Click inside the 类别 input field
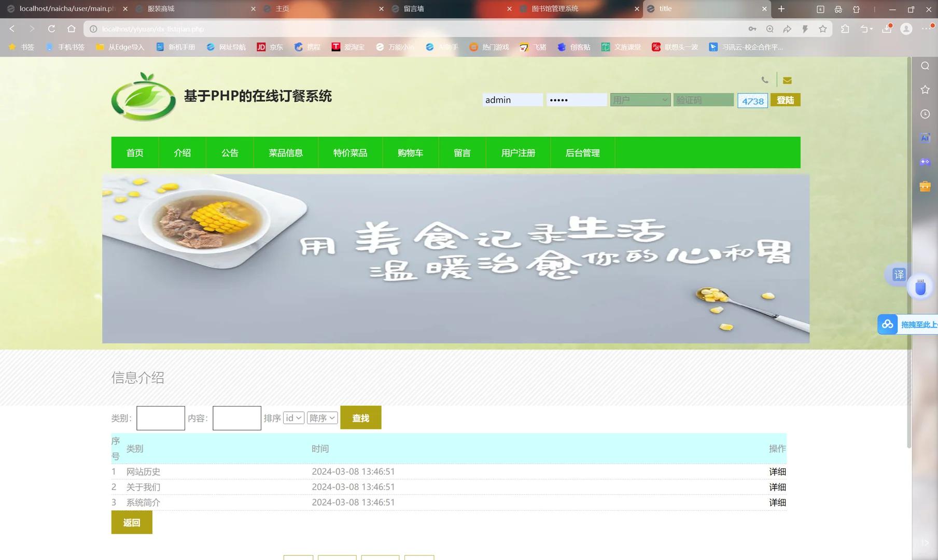This screenshot has height=560, width=938. 160,417
